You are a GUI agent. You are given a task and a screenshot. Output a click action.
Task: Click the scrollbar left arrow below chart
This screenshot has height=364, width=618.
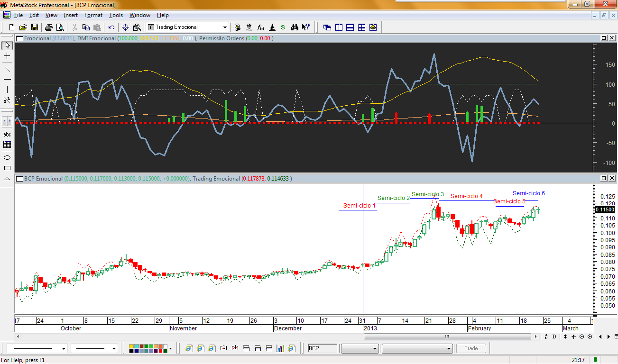[19, 337]
